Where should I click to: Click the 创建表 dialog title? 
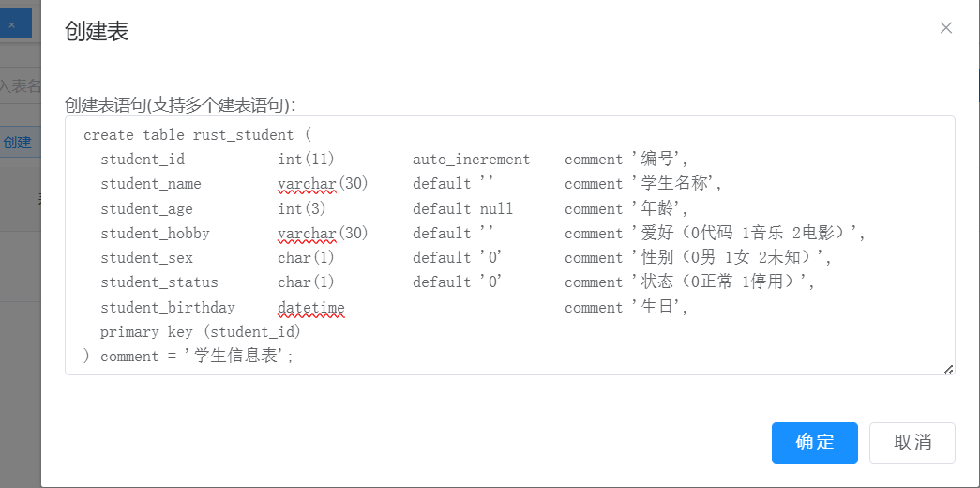pos(96,32)
